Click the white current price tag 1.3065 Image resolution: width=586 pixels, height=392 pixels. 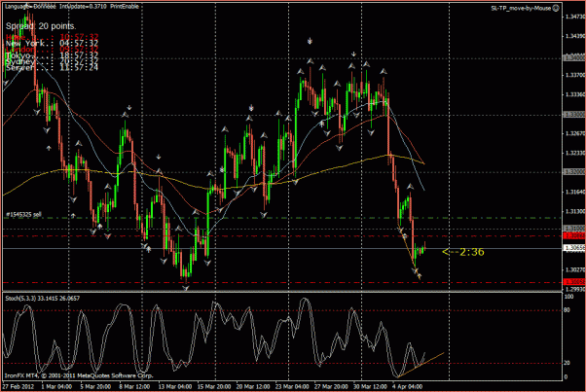(x=574, y=248)
